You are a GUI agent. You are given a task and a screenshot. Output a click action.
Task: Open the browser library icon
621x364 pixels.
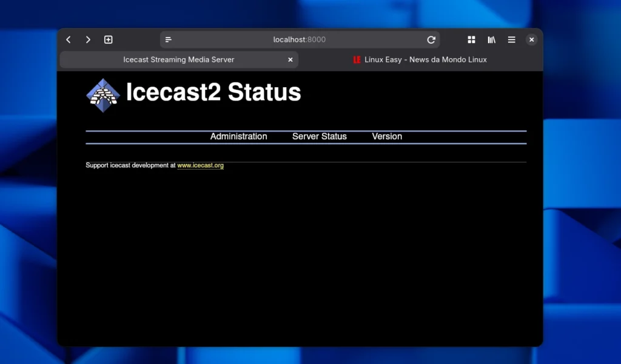tap(491, 39)
